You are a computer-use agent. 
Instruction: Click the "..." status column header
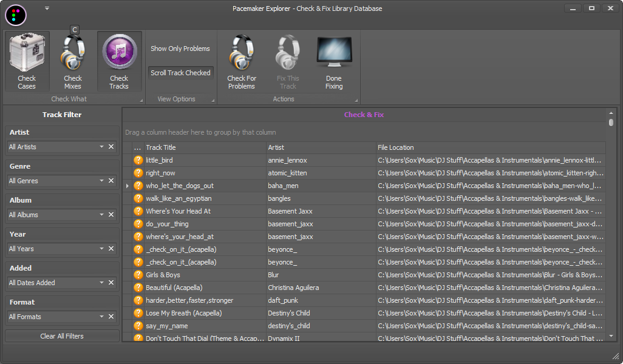(137, 147)
